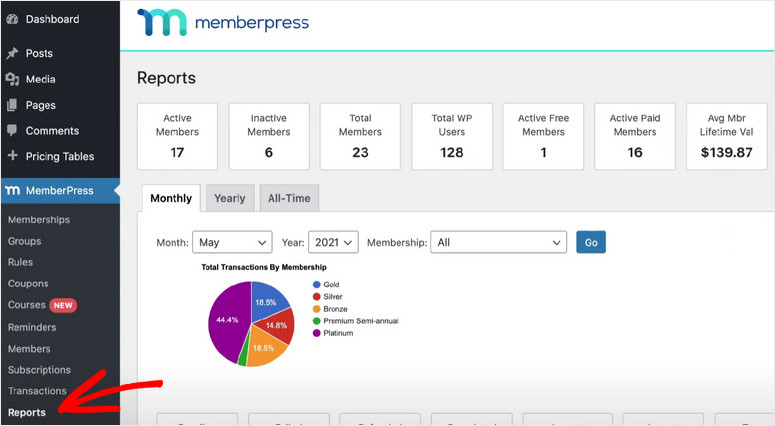Click the MemberPress header logo
The image size is (775, 426).
[223, 23]
